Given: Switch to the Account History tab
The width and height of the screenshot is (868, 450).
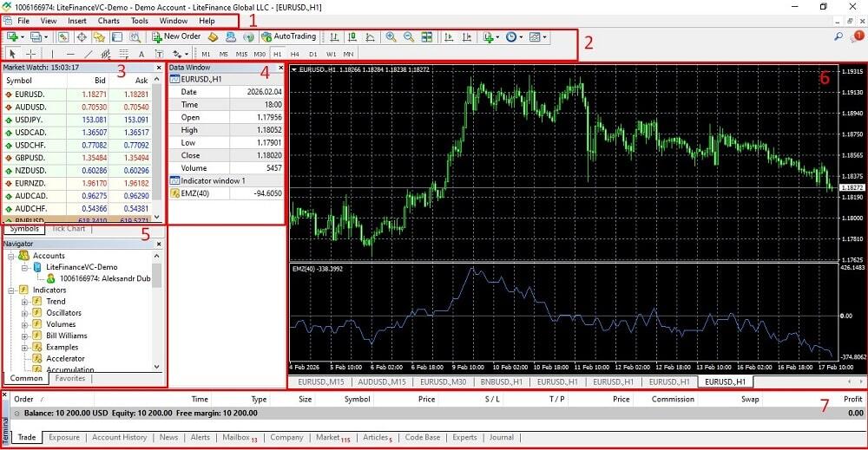Looking at the screenshot, I should pyautogui.click(x=119, y=438).
